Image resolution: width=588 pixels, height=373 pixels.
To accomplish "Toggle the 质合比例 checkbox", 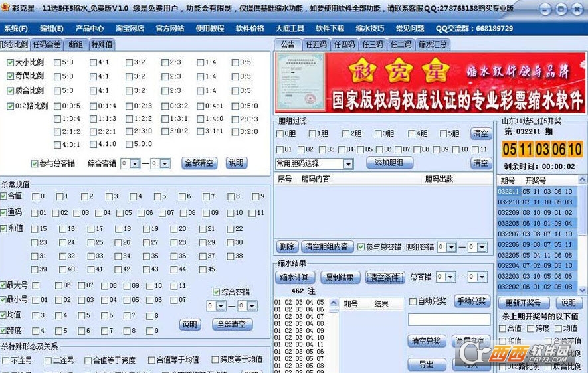I will 10,91.
